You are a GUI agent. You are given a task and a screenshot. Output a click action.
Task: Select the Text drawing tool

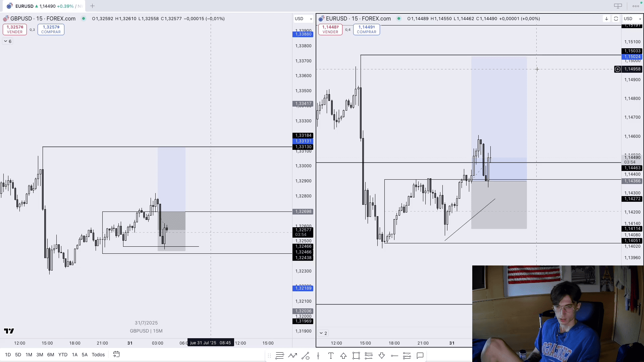tap(331, 356)
